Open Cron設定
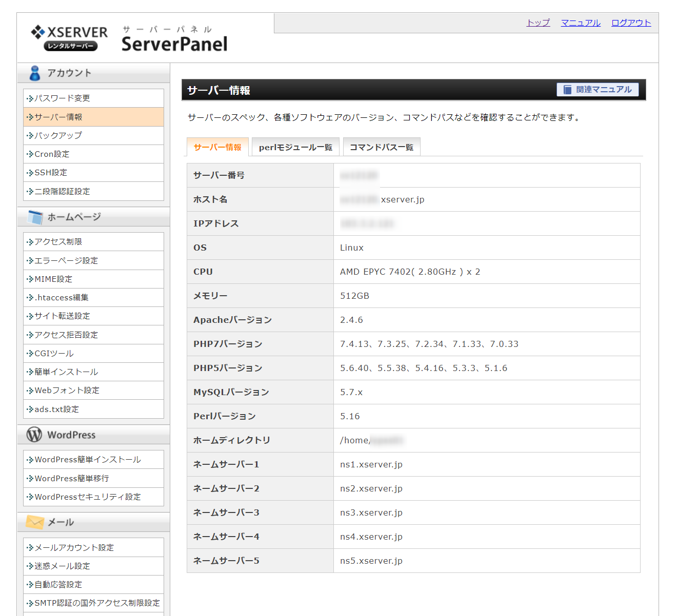The image size is (697, 616). pos(94,154)
